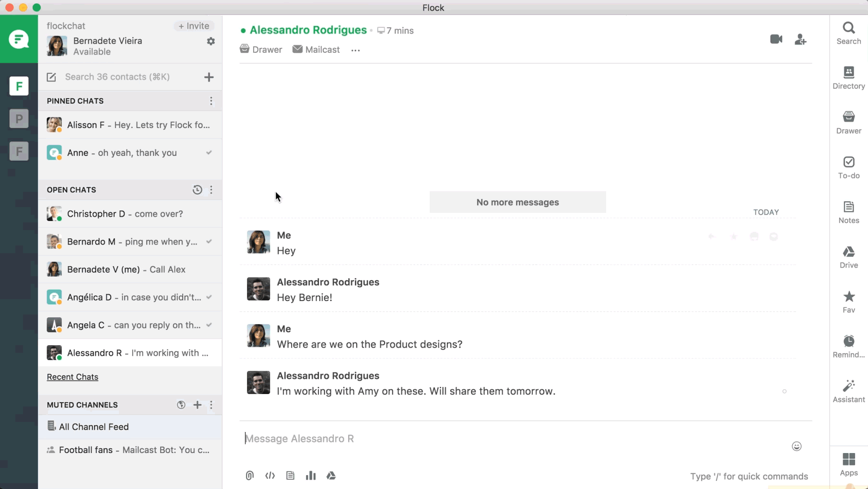Click Alessandro's avatar on 'Hey Bernie!'

point(258,289)
